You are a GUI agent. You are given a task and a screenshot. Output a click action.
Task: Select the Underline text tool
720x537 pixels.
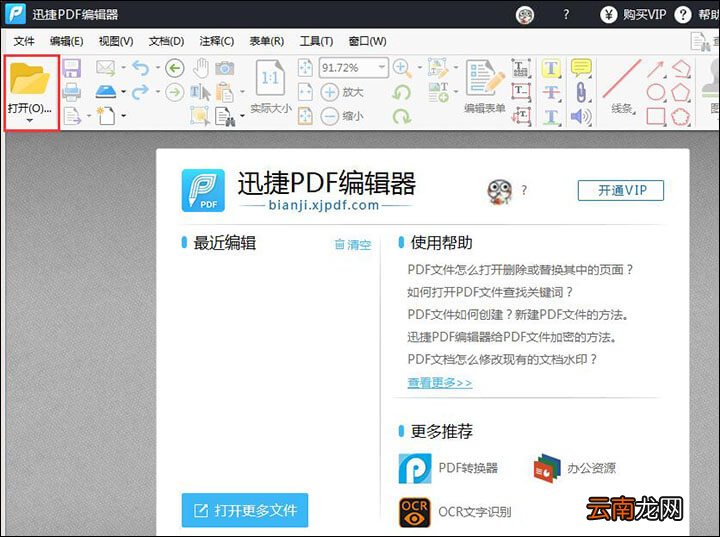pyautogui.click(x=551, y=117)
